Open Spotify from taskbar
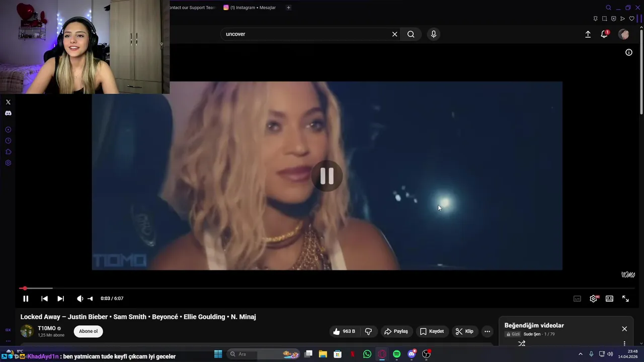This screenshot has height=362, width=644. pos(397,354)
